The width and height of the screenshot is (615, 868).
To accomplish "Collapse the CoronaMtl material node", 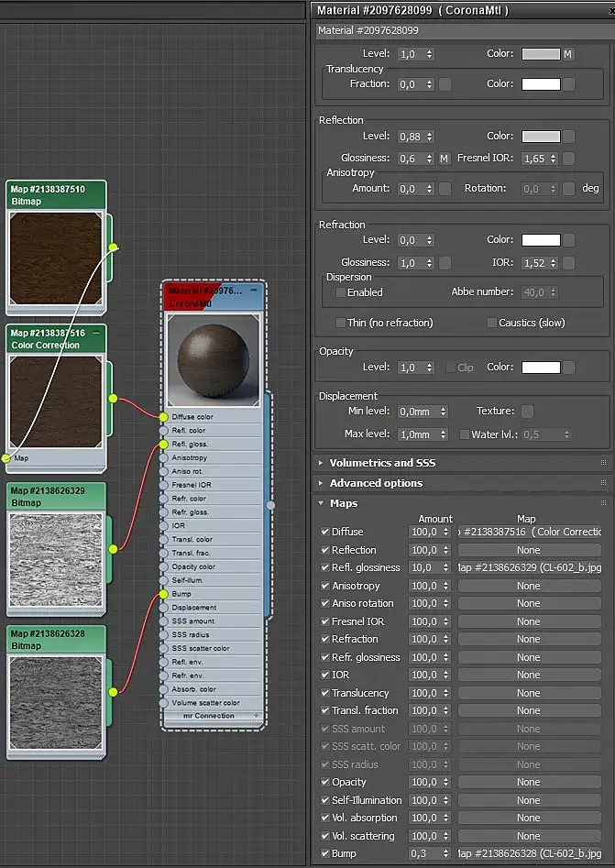I will click(x=254, y=290).
